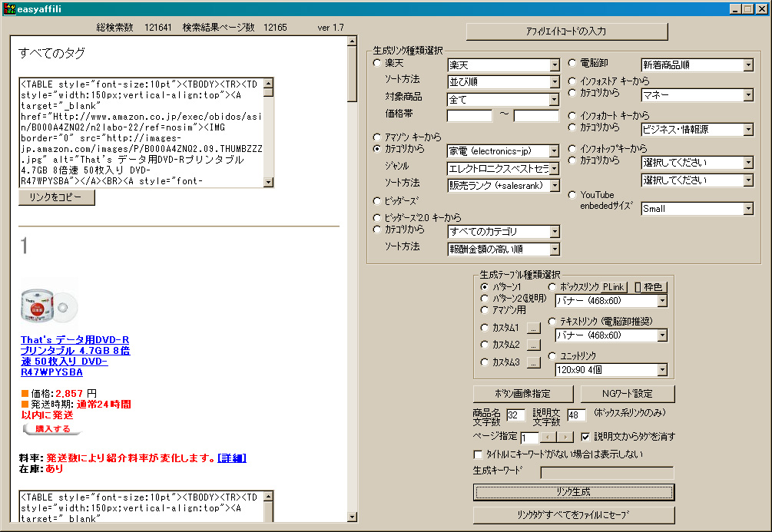
Task: Choose the ビッダーズ radio option
Action: pos(377,201)
